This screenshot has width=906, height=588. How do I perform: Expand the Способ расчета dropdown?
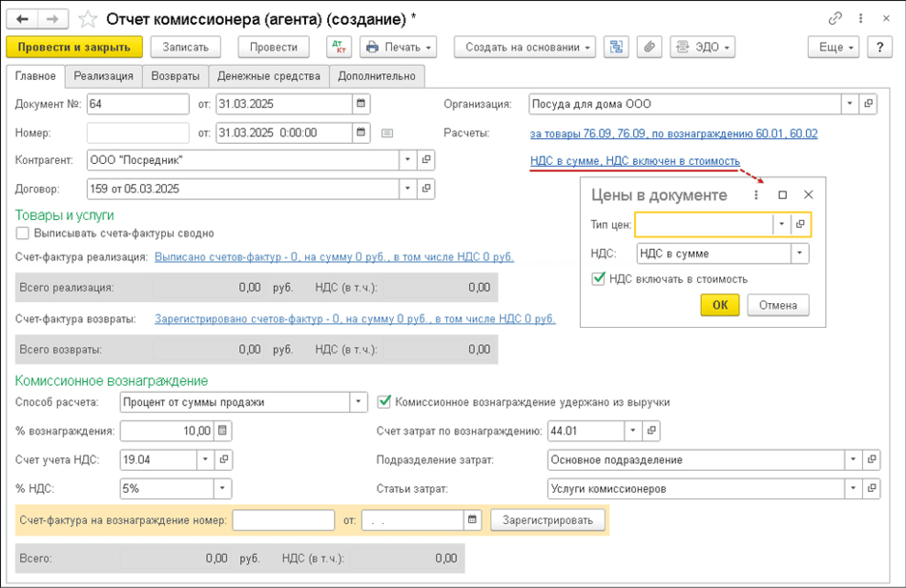[x=359, y=402]
